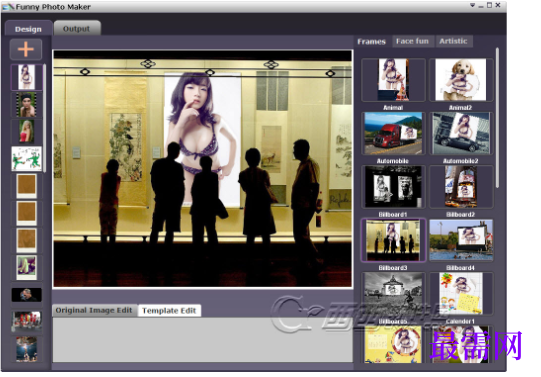
Task: Choose the Automobile truck frame template
Action: (393, 133)
